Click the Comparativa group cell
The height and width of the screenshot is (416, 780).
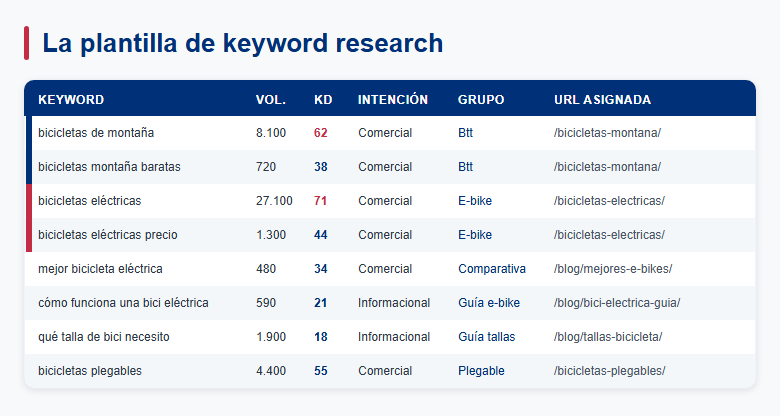point(492,269)
